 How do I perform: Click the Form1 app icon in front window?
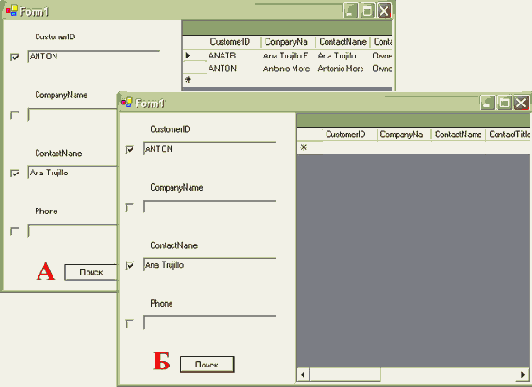click(127, 102)
